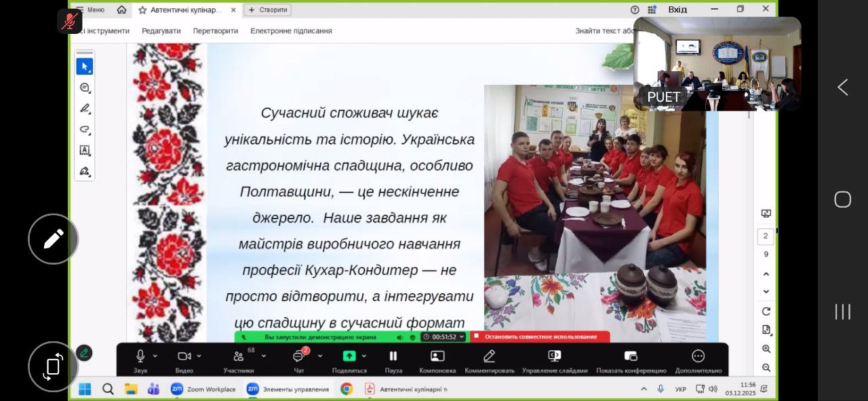This screenshot has width=868, height=401.
Task: Click the page number 2 field
Action: click(x=766, y=236)
